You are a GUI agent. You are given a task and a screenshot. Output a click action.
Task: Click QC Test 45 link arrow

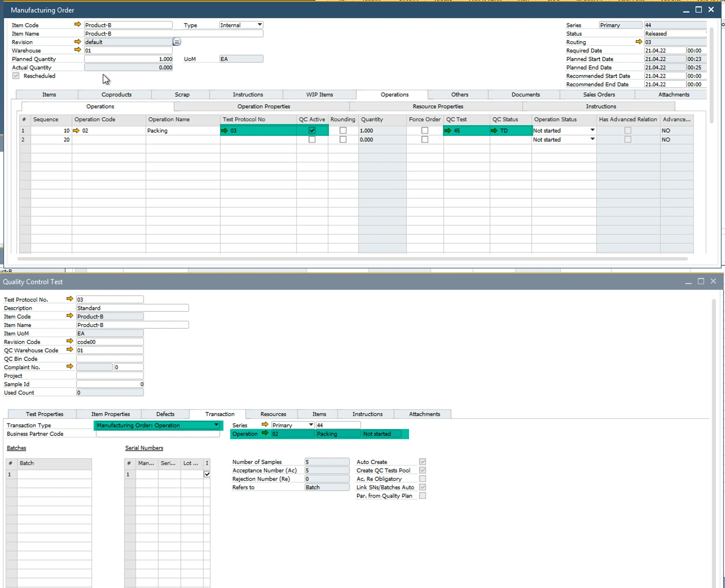[x=448, y=131]
